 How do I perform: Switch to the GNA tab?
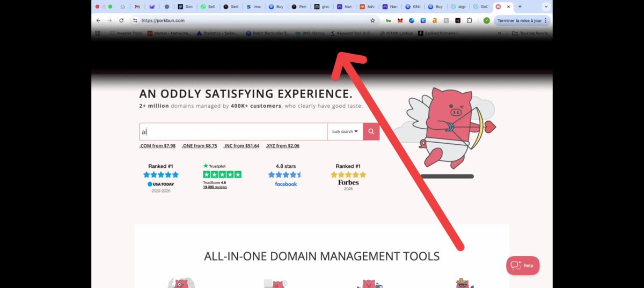click(414, 6)
